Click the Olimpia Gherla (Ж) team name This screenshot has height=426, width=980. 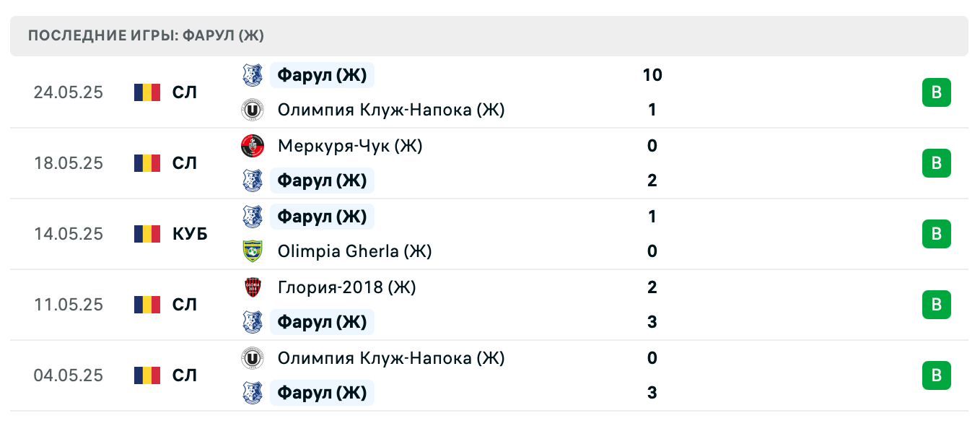pyautogui.click(x=354, y=251)
